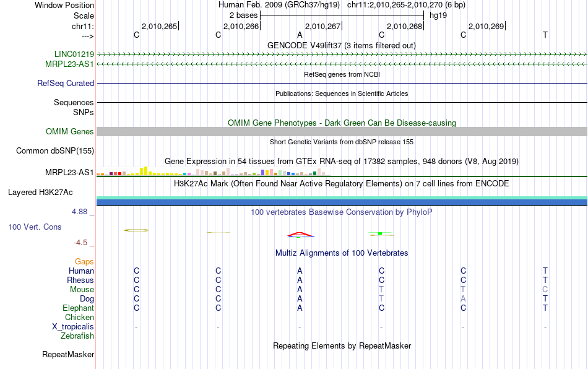Click 'Publications: Sequences in Scientific Articles' title
Image resolution: width=588 pixels, height=369 pixels.
(342, 93)
